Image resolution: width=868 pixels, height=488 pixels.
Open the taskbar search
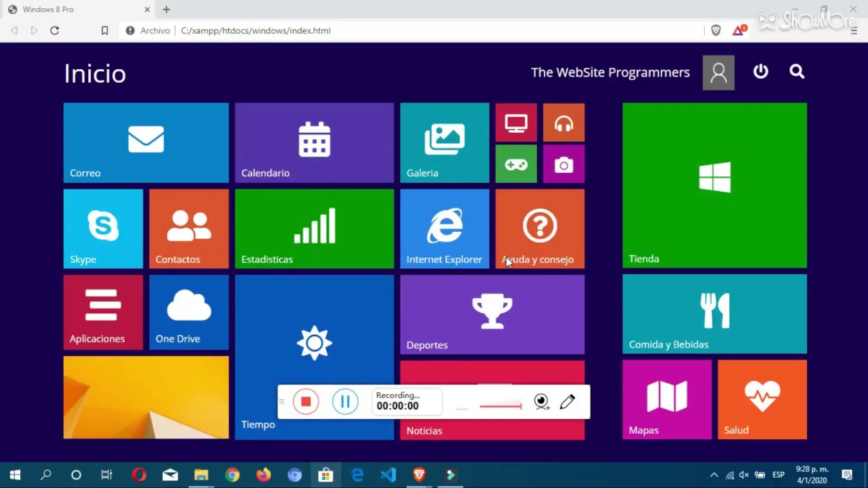pos(45,475)
